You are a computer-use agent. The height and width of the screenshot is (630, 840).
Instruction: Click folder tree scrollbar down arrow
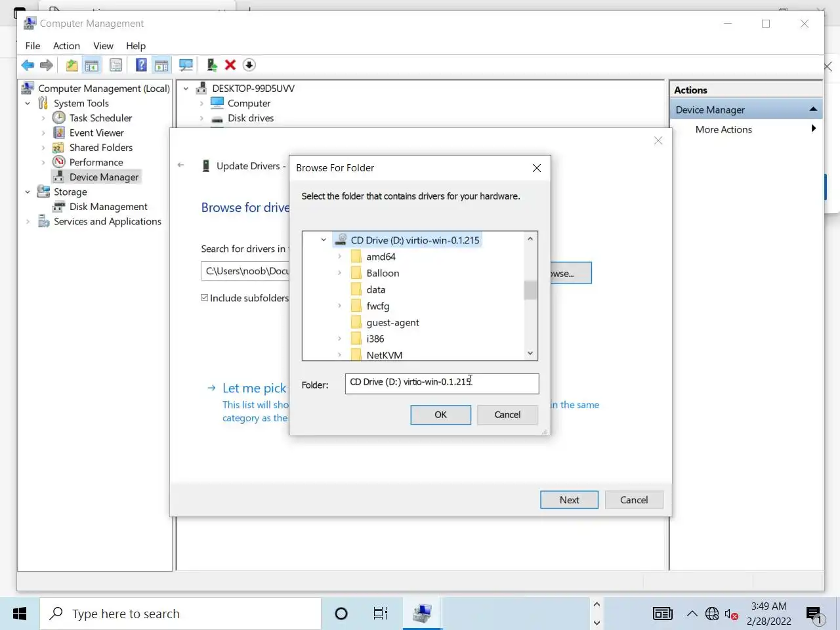(x=530, y=354)
